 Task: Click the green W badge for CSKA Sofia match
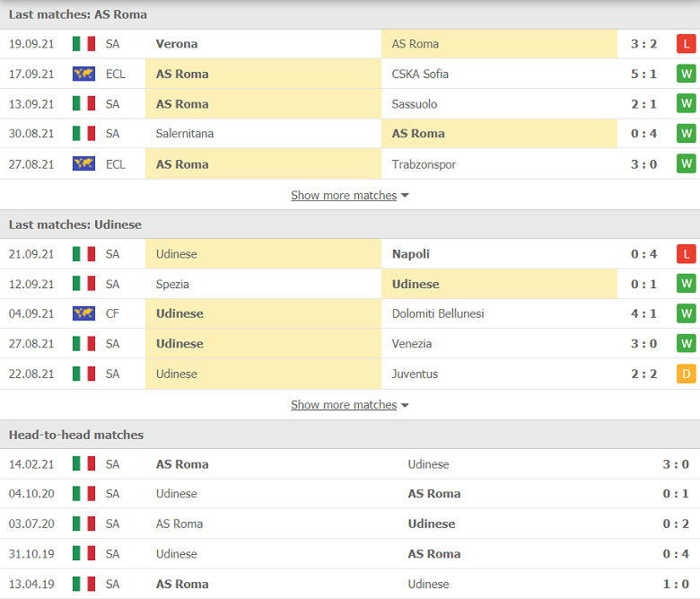point(687,74)
